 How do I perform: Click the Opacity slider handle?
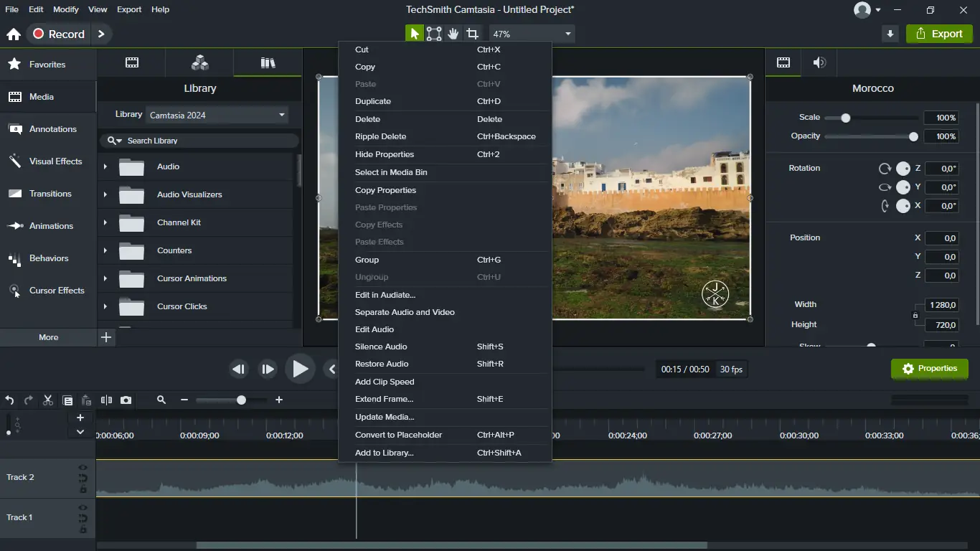(913, 136)
